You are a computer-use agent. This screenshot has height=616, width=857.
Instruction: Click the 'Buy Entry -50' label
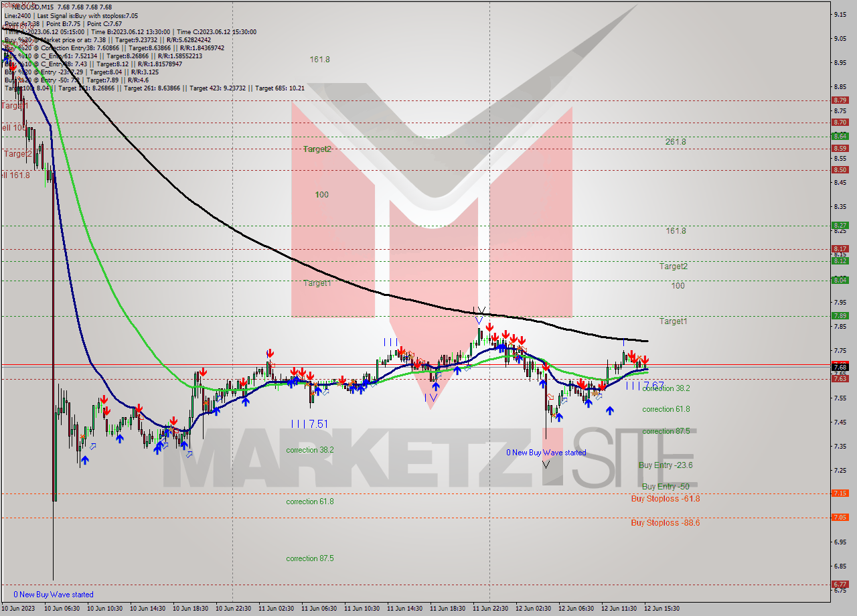[666, 486]
